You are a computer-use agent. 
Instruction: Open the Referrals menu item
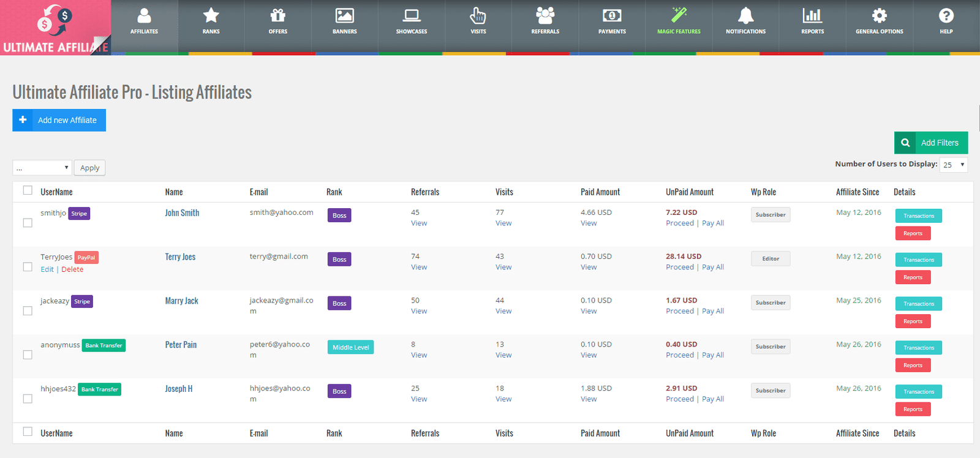pos(545,21)
